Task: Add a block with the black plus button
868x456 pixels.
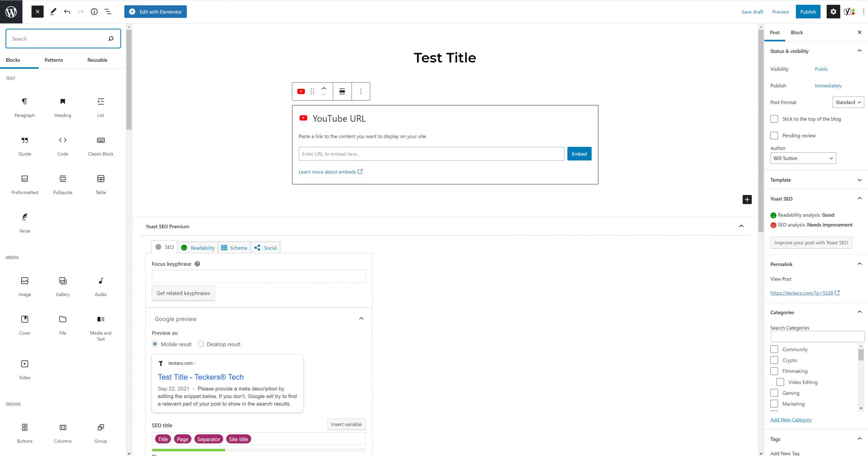Action: [x=747, y=200]
